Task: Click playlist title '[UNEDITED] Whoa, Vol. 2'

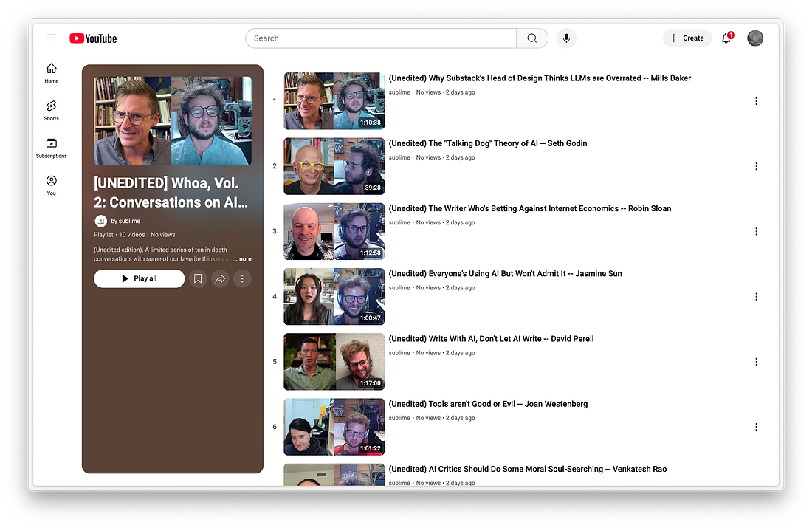Action: [171, 193]
